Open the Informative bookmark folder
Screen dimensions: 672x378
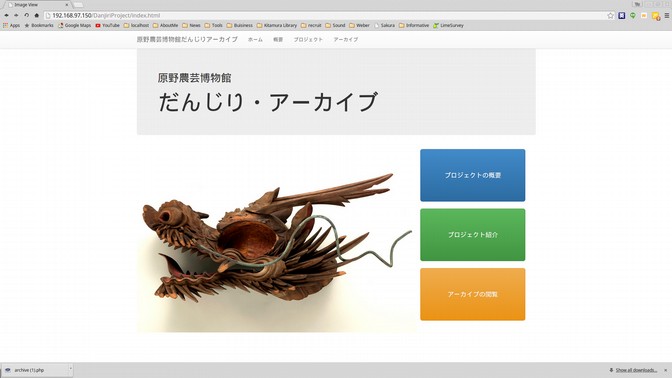click(414, 25)
